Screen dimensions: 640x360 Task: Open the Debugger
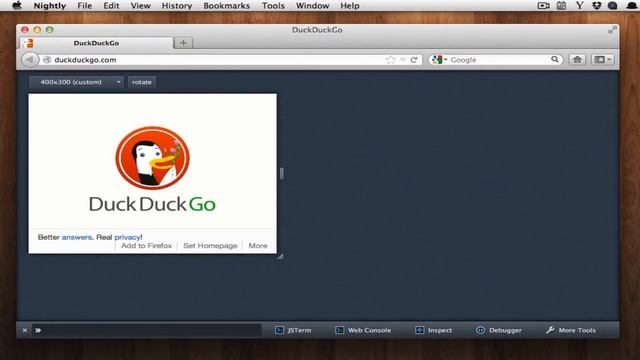(499, 330)
